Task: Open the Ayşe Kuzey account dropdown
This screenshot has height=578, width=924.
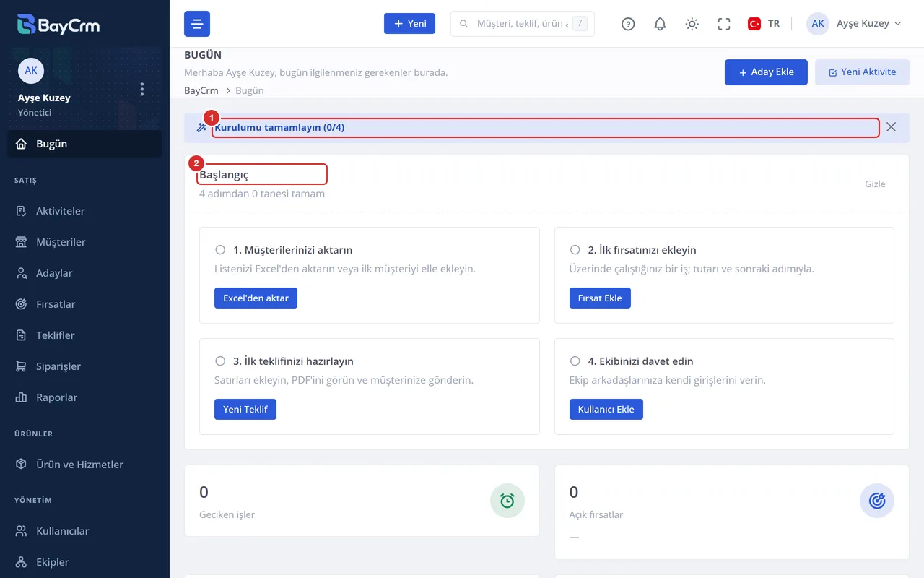Action: [x=854, y=24]
